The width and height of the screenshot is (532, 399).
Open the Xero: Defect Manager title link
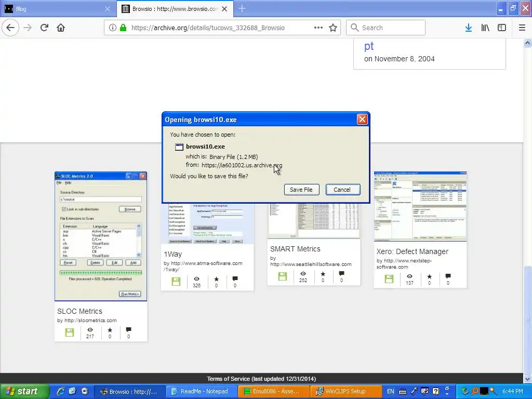click(412, 251)
